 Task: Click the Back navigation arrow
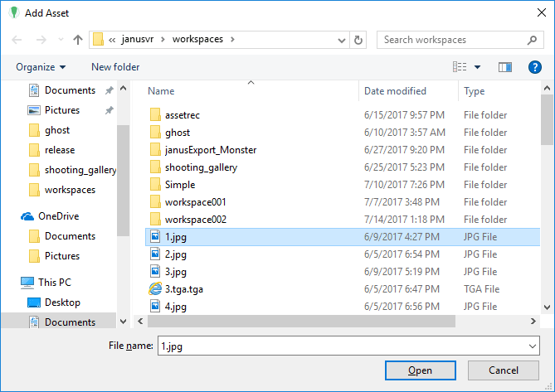pos(17,40)
